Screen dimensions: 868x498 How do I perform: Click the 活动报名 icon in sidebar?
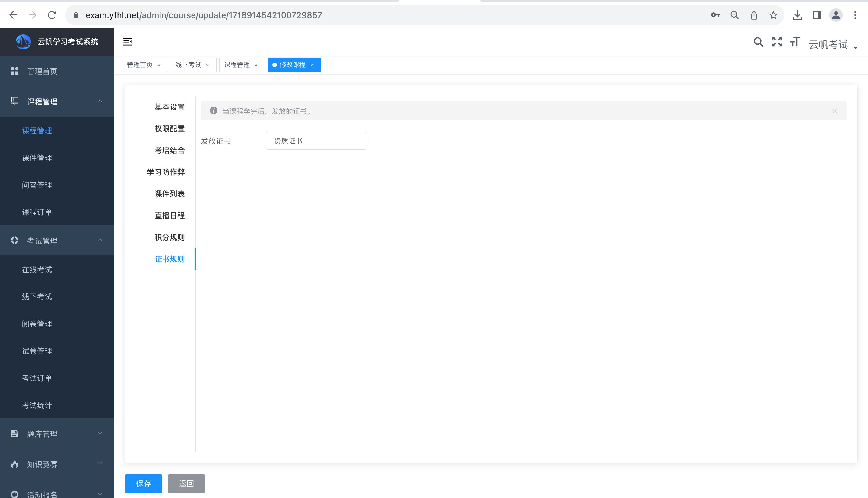click(x=15, y=494)
